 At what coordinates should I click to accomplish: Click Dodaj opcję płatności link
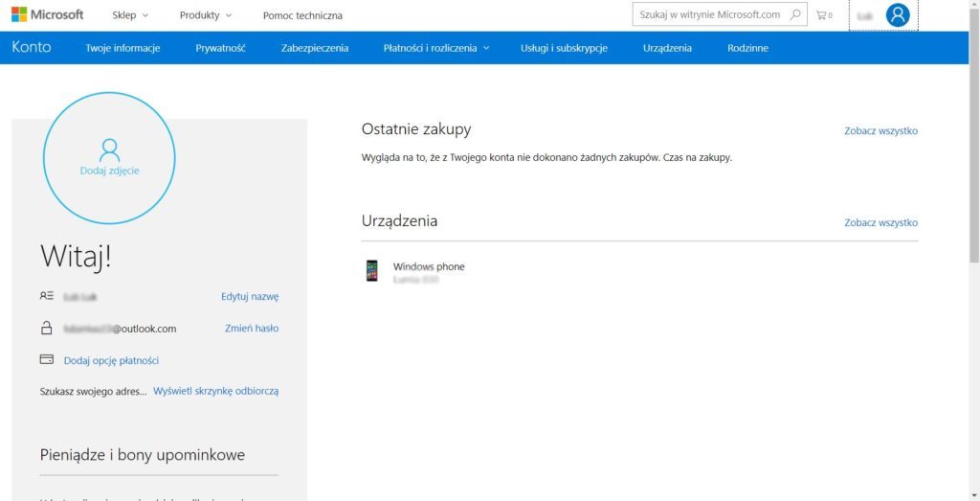pyautogui.click(x=111, y=360)
